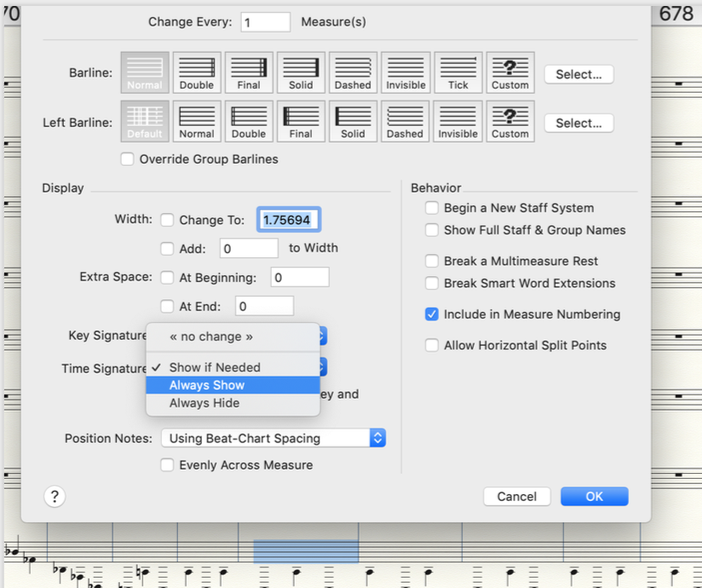Click the Change Every measures field

[265, 22]
